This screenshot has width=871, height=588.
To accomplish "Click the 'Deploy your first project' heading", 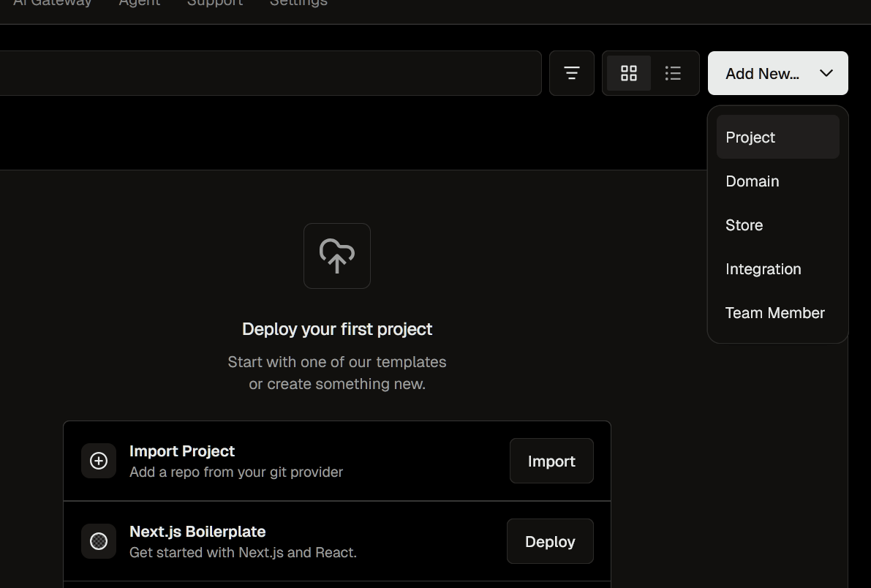I will pyautogui.click(x=337, y=329).
